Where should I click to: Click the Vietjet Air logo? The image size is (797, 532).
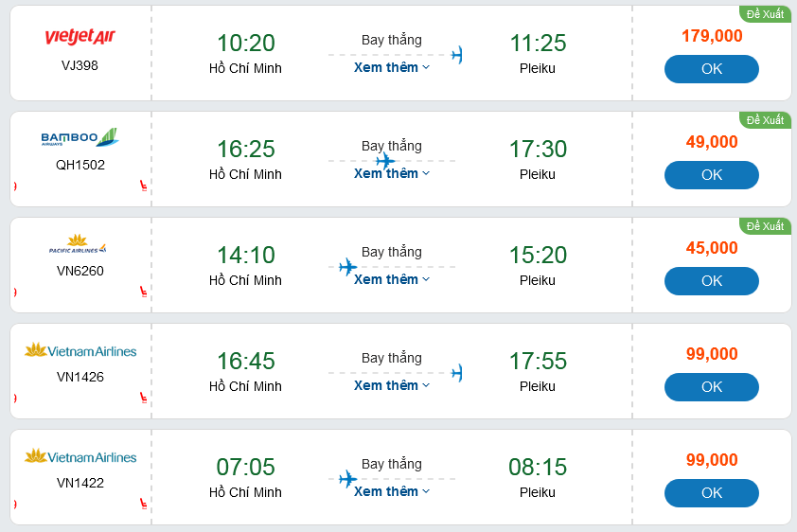(80, 37)
